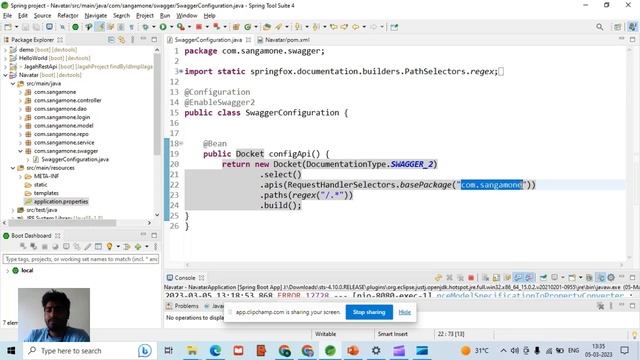This screenshot has width=640, height=360.
Task: Open the Search magnifier icon at top right
Action: (x=599, y=27)
